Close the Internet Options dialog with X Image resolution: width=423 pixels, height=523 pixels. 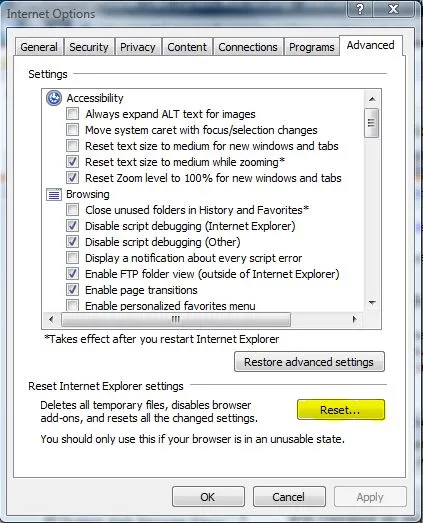click(x=394, y=9)
